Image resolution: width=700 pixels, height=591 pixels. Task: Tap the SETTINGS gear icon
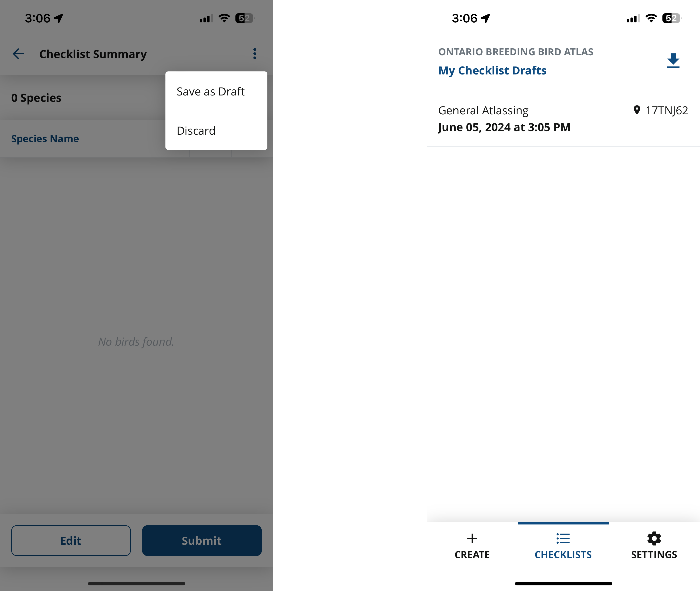click(x=652, y=538)
